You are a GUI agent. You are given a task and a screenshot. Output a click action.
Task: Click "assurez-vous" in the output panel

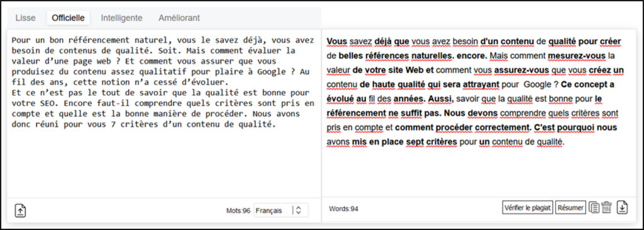click(521, 70)
